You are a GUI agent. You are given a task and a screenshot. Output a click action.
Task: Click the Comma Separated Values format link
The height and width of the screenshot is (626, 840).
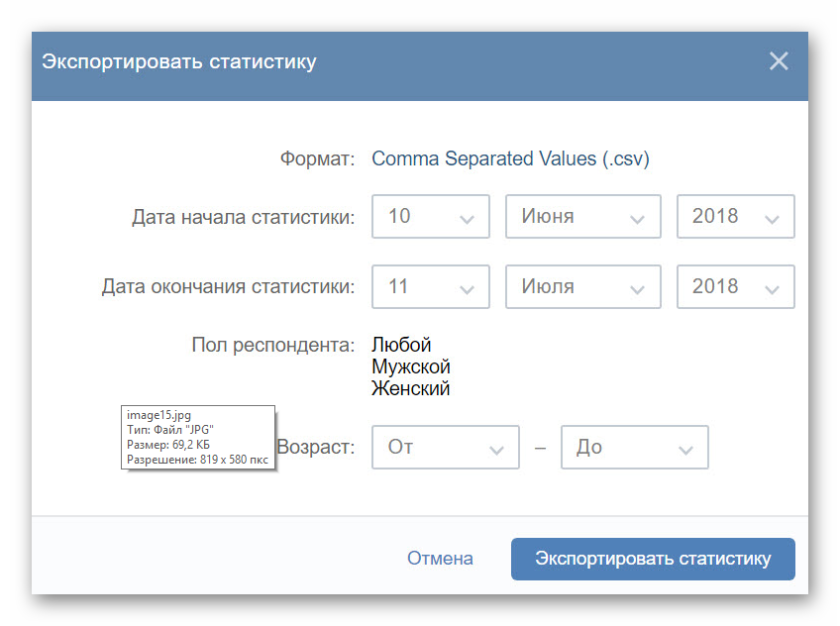pos(510,158)
